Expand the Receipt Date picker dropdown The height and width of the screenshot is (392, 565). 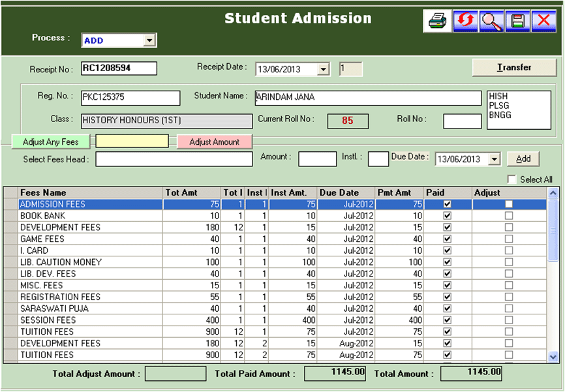tap(323, 69)
